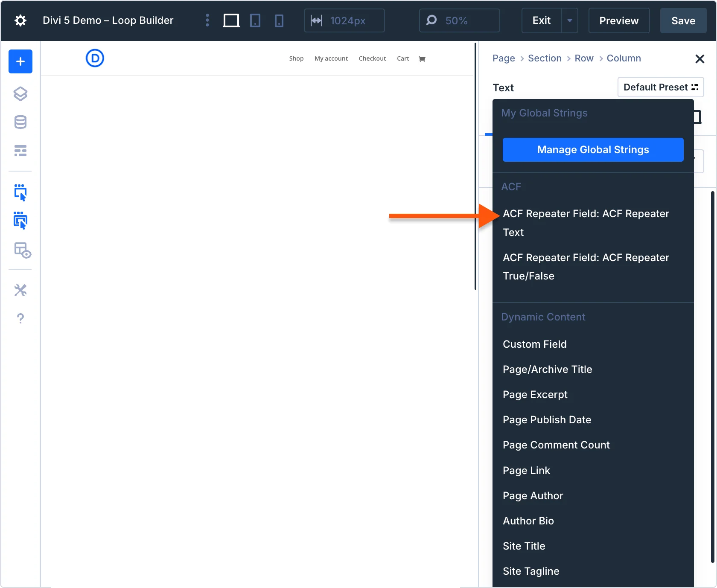Viewport: 717px width, 588px height.
Task: Switch to tablet view mode
Action: [255, 20]
